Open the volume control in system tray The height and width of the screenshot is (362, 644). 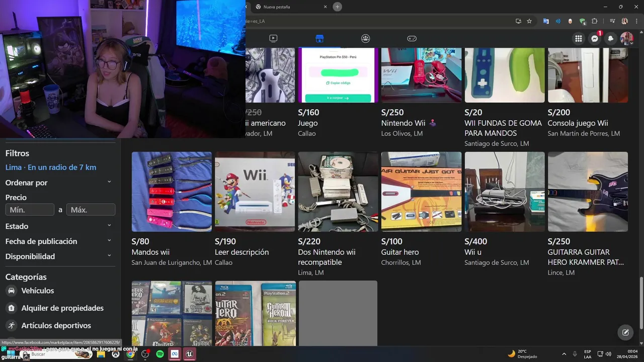[x=608, y=354]
